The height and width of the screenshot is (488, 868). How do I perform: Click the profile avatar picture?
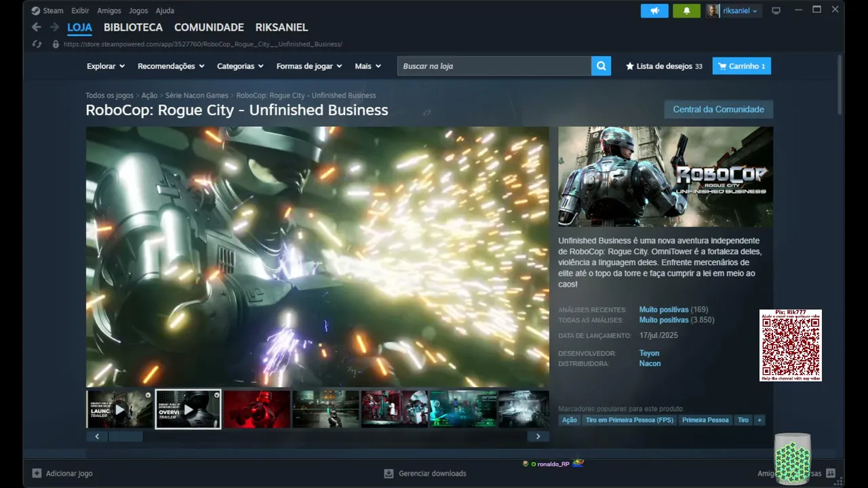point(713,11)
